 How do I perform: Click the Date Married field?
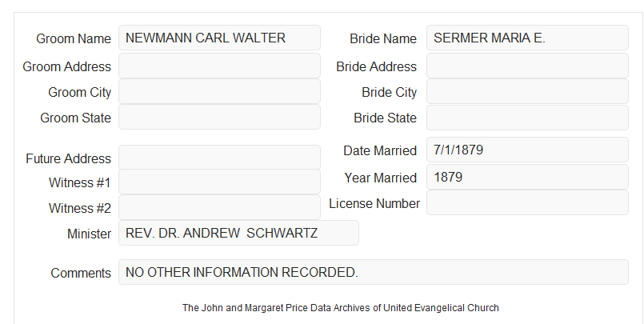pyautogui.click(x=527, y=150)
